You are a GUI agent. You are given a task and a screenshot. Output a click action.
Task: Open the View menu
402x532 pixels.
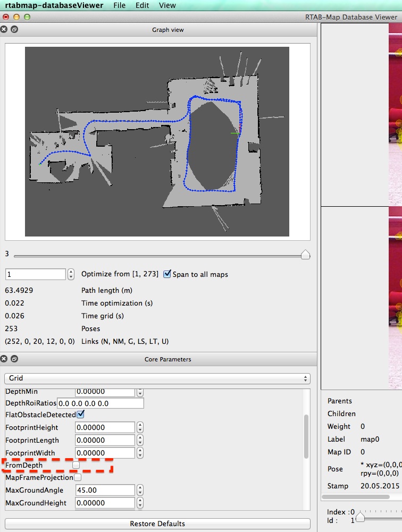(x=167, y=5)
